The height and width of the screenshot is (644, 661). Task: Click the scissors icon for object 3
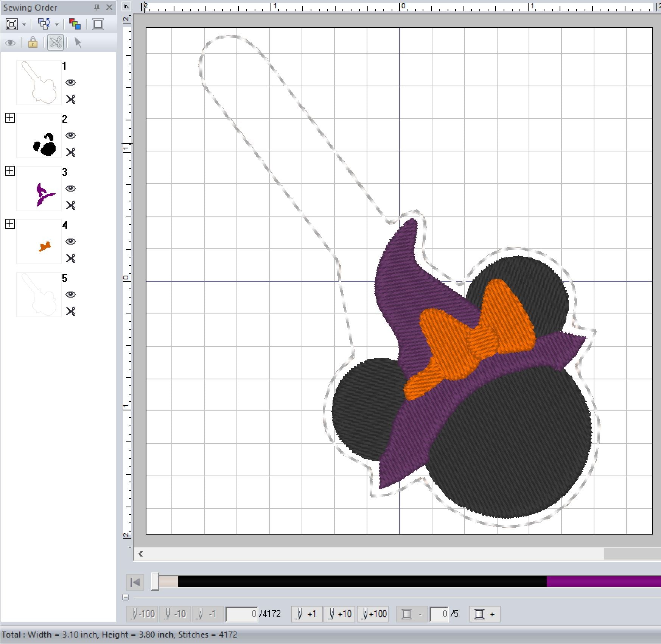click(71, 205)
